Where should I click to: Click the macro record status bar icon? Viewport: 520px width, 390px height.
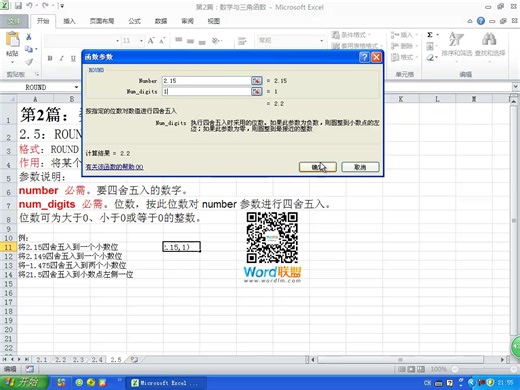[29, 369]
